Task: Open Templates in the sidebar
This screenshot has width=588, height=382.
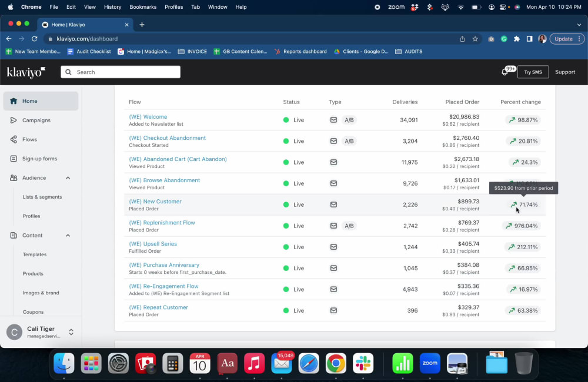Action: [x=35, y=254]
